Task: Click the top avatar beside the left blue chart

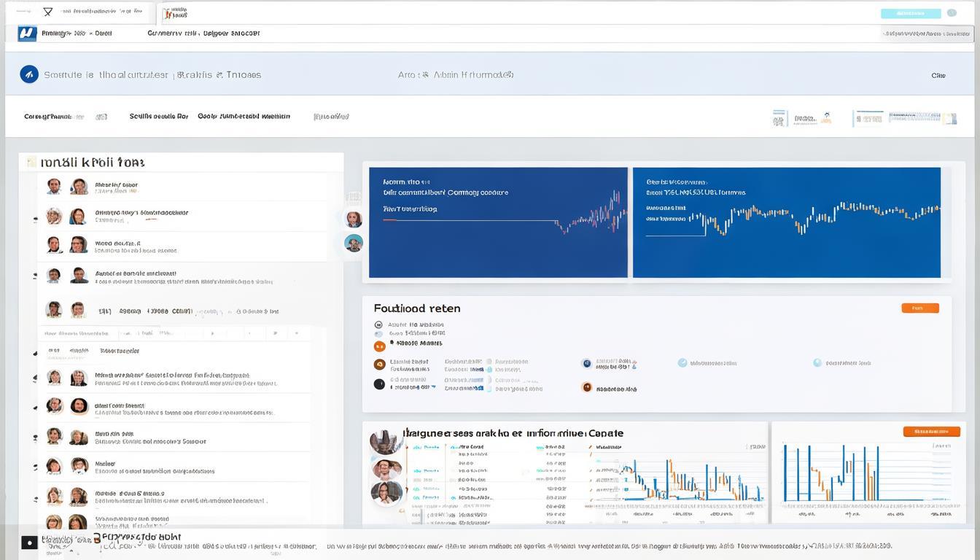Action: click(x=354, y=219)
